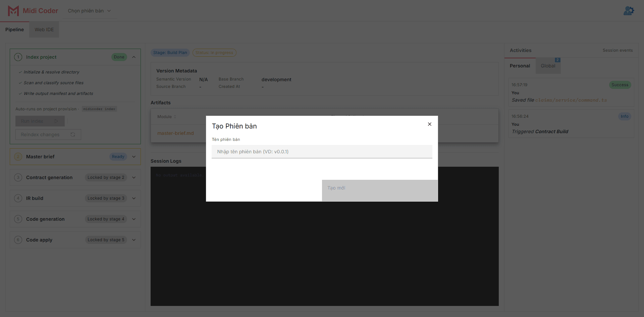Click the Done badge on Index project
This screenshot has width=644, height=317.
click(x=119, y=57)
